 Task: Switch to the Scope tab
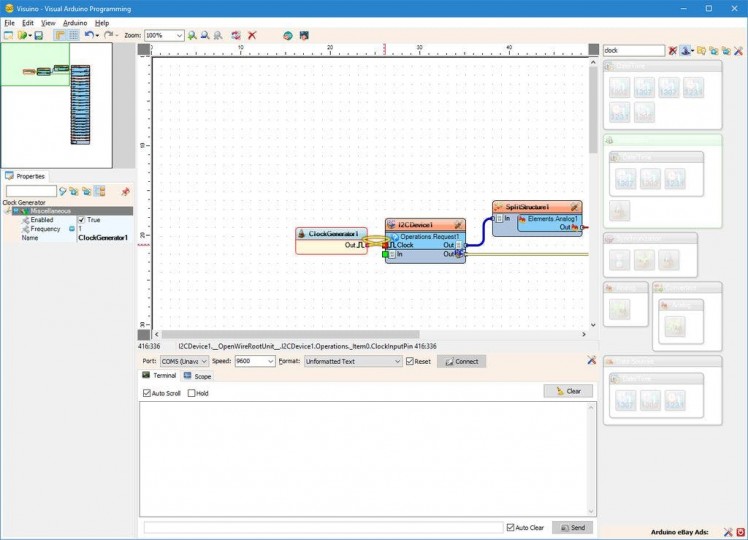click(x=197, y=377)
